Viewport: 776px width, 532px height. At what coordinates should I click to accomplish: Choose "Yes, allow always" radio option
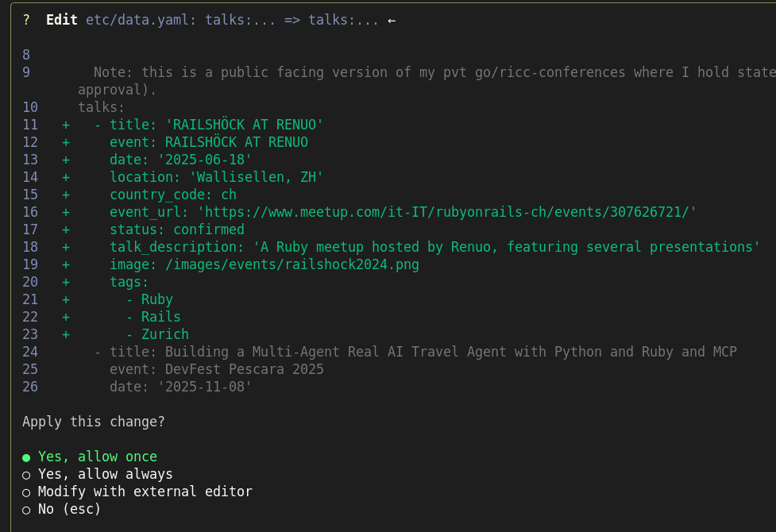coord(105,474)
